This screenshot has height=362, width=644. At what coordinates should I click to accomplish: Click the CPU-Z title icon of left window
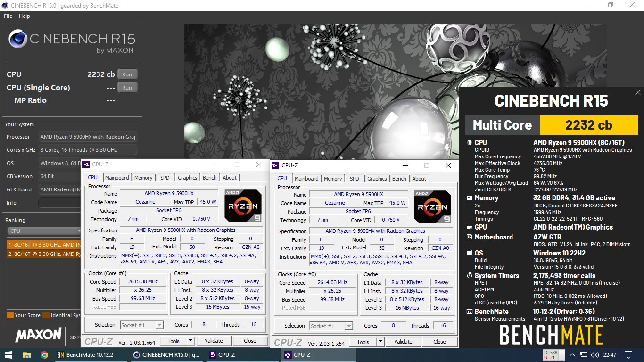point(86,165)
